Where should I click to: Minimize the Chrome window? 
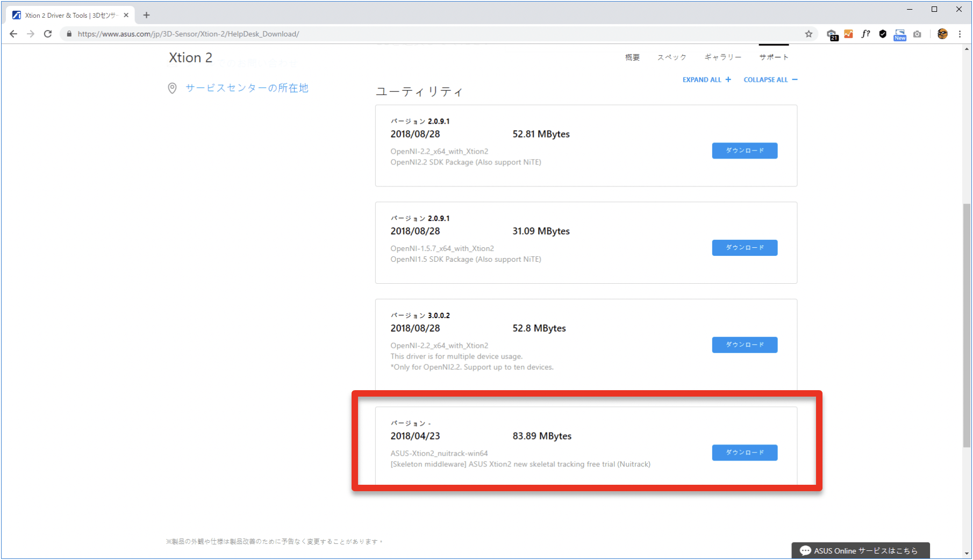tap(910, 9)
